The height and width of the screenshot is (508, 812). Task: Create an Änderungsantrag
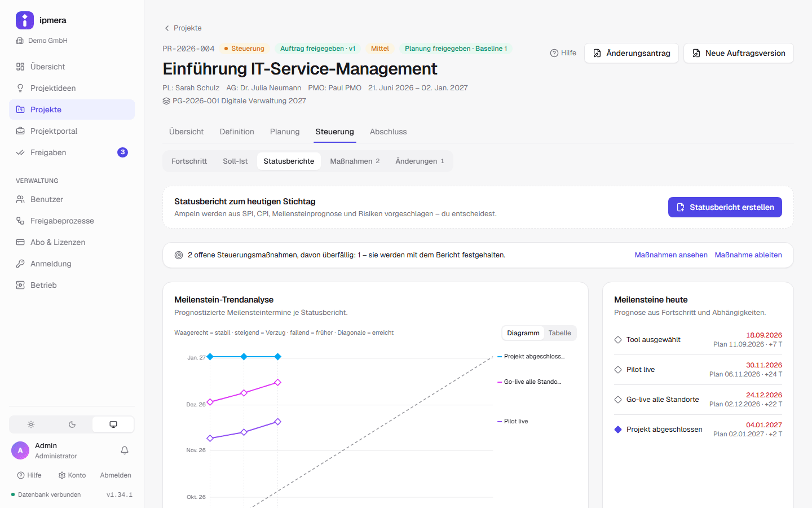coord(632,53)
